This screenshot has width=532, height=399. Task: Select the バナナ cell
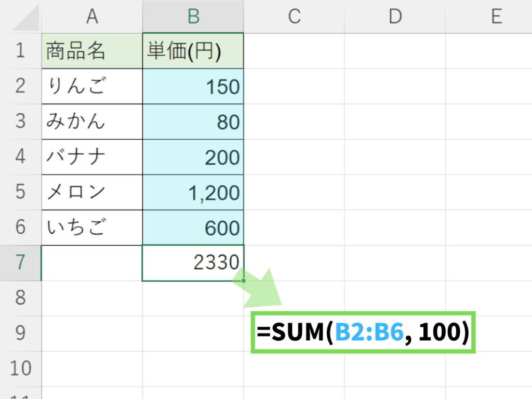(x=92, y=157)
